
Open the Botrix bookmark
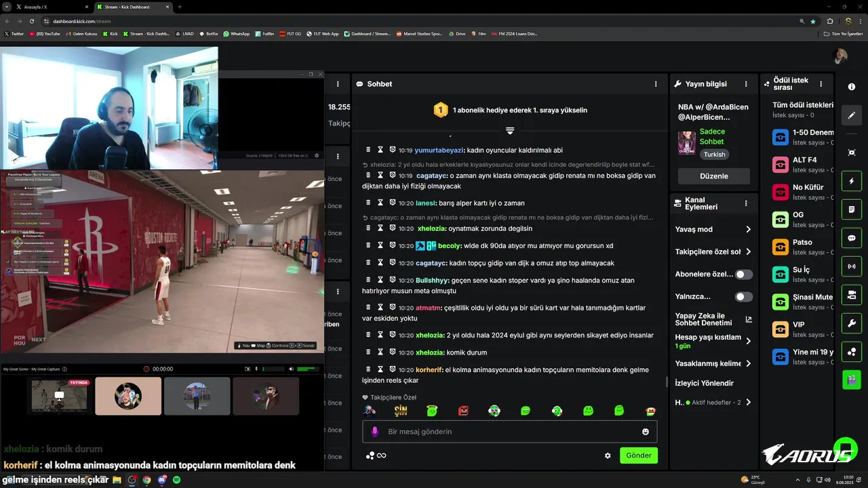(209, 33)
